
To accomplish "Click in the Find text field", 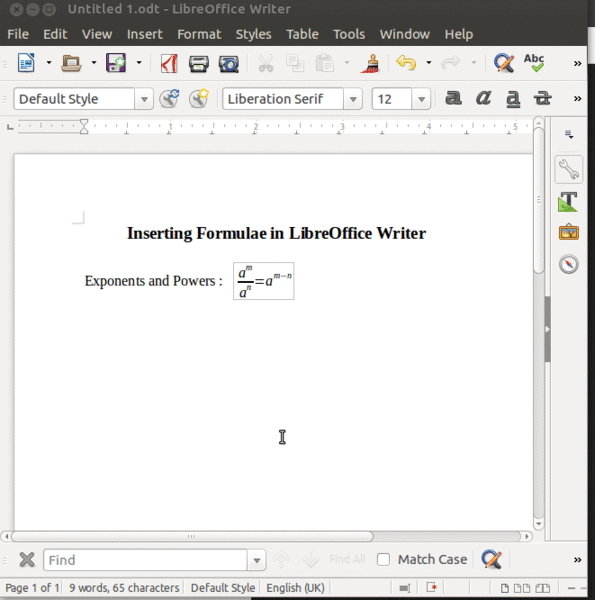I will coord(145,560).
